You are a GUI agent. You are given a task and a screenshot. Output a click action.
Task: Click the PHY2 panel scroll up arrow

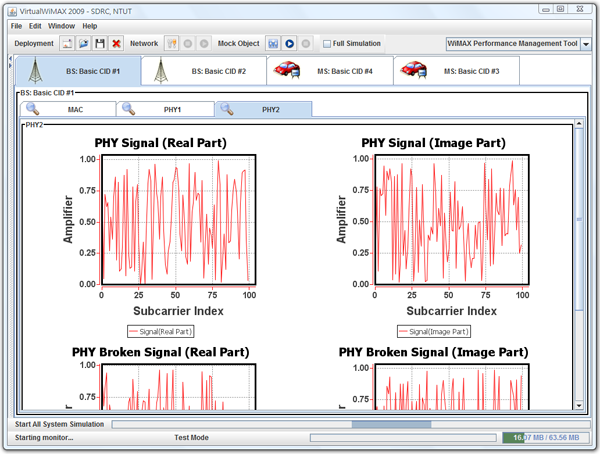click(579, 124)
